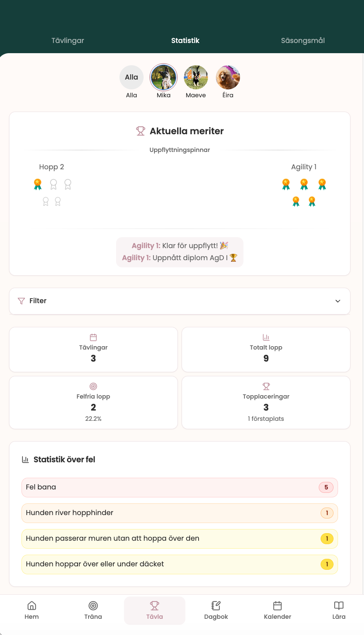Image resolution: width=364 pixels, height=635 pixels.
Task: Click the Tävla trophy icon
Action: [x=154, y=606]
